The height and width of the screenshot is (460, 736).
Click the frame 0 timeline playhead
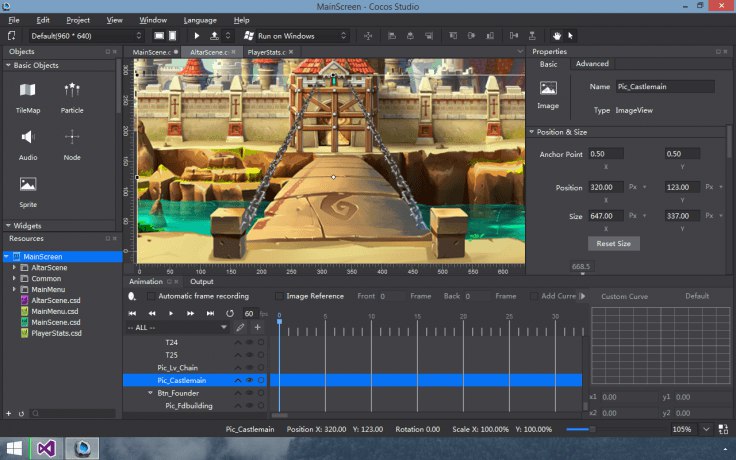279,322
